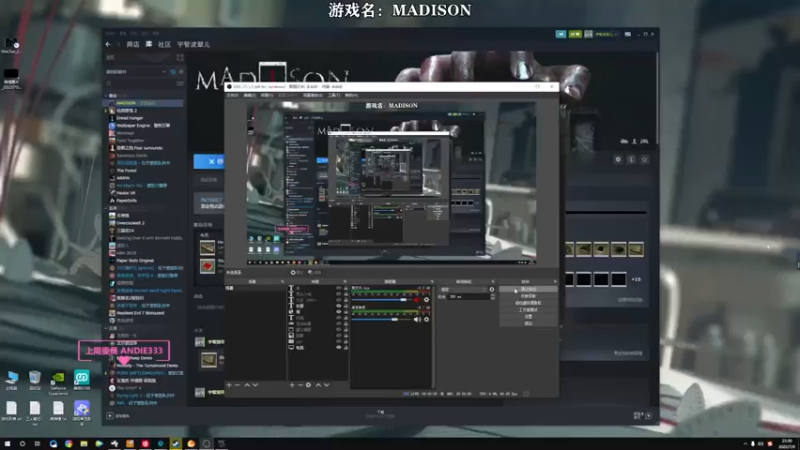Click the third button in OBS controls panel
The height and width of the screenshot is (450, 800).
coord(528,303)
